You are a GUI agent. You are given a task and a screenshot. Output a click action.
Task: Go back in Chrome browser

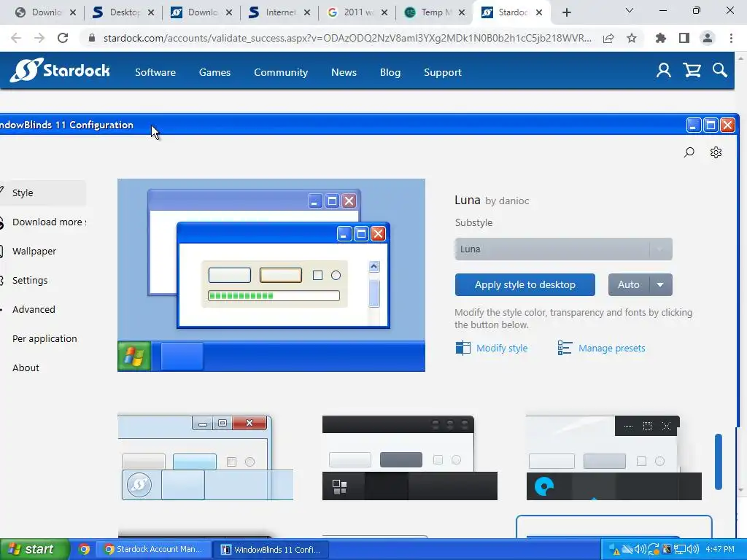[16, 38]
